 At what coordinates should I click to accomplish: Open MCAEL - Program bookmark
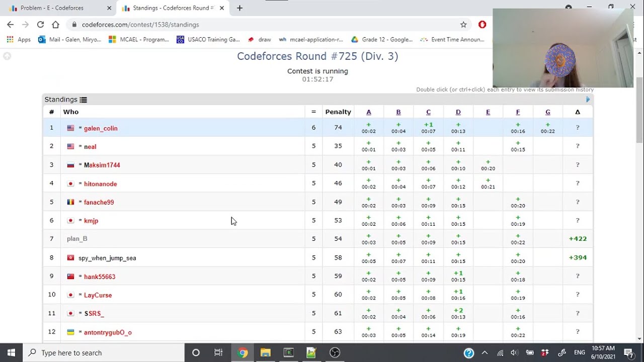click(139, 39)
